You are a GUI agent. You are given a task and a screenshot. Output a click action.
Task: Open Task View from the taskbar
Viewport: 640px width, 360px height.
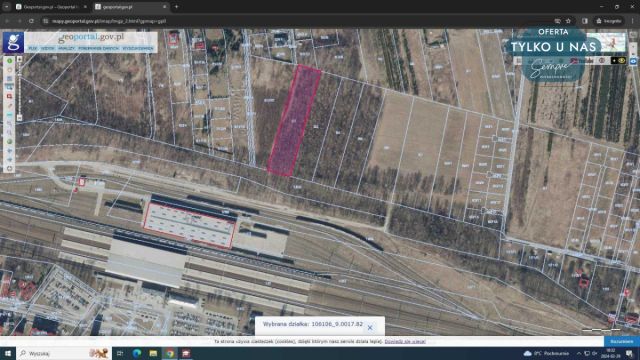[120, 353]
